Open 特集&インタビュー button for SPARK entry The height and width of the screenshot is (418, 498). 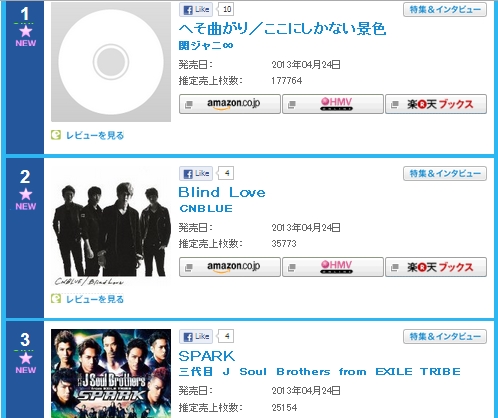(x=445, y=337)
